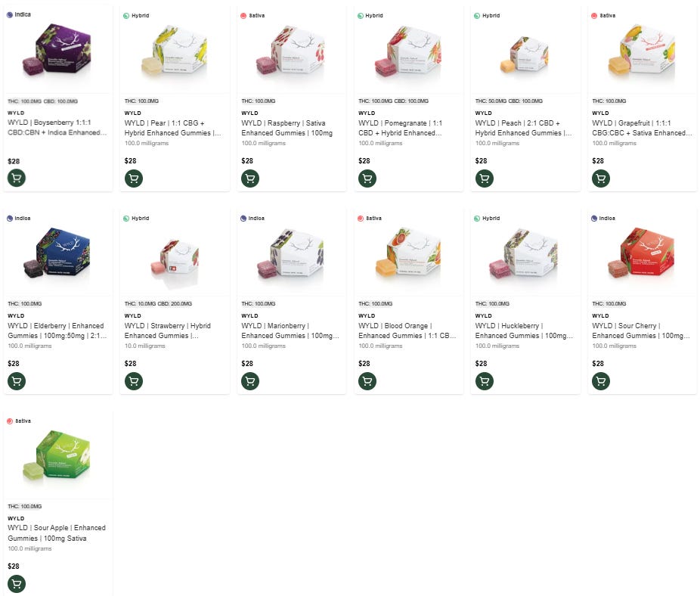Screen dimensions: 700x596
Task: Add Raspberry Sativa gummies to cart
Action: [x=250, y=178]
